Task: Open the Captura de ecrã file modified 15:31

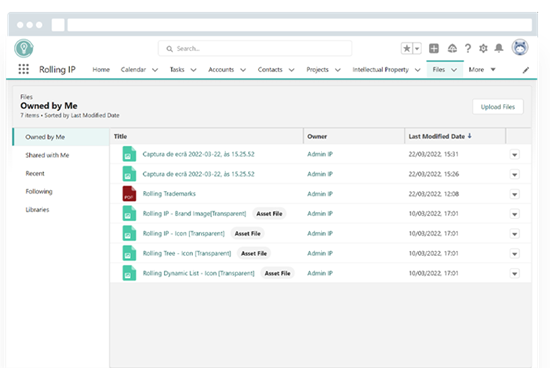Action: click(199, 154)
